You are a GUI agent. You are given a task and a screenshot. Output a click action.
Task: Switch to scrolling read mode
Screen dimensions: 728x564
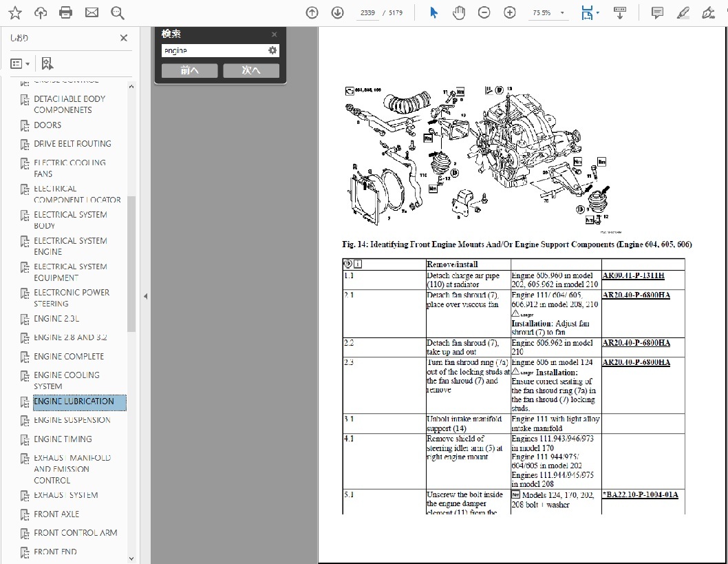coord(620,12)
